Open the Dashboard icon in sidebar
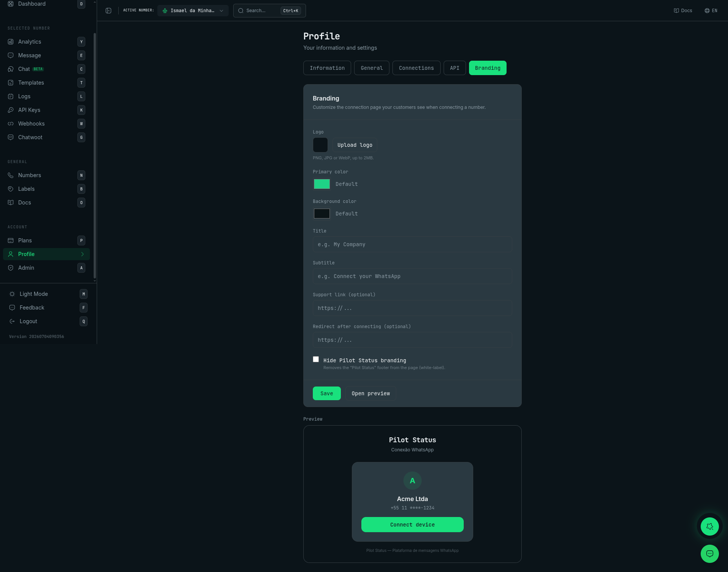Screen dimensions: 728x572 [x=11, y=4]
